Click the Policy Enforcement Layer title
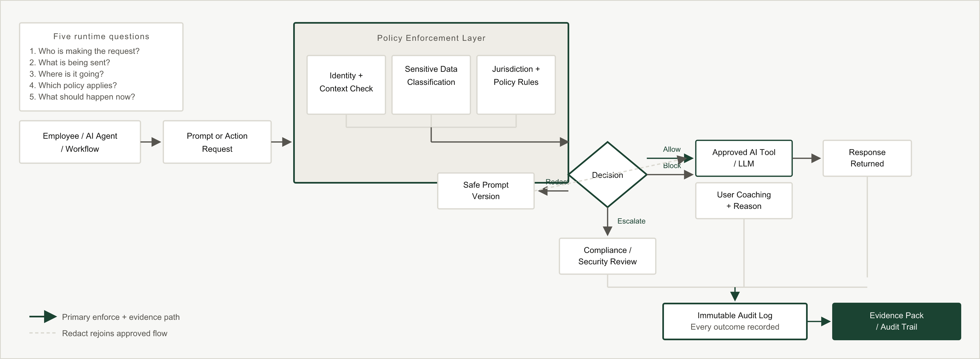Screen dimensions: 980x359 [x=431, y=38]
